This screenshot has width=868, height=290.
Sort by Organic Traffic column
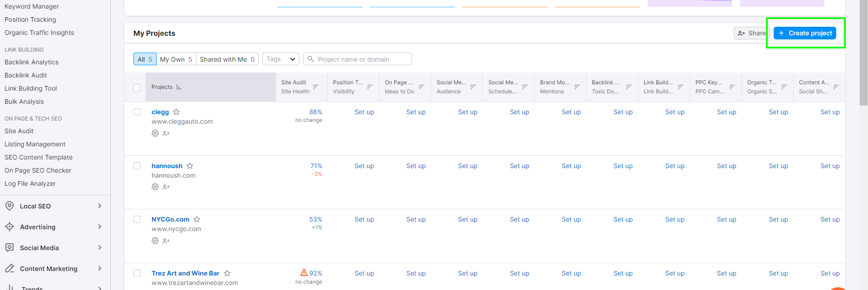pos(784,87)
